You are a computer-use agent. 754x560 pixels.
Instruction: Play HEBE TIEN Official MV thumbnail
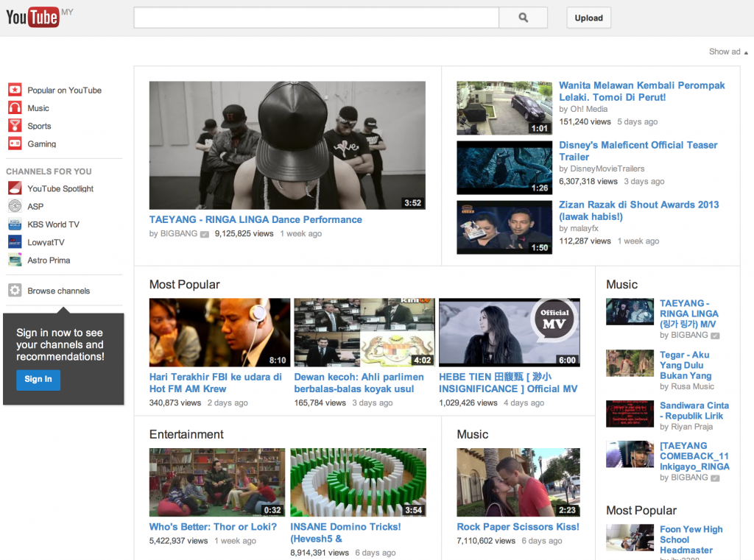point(510,332)
